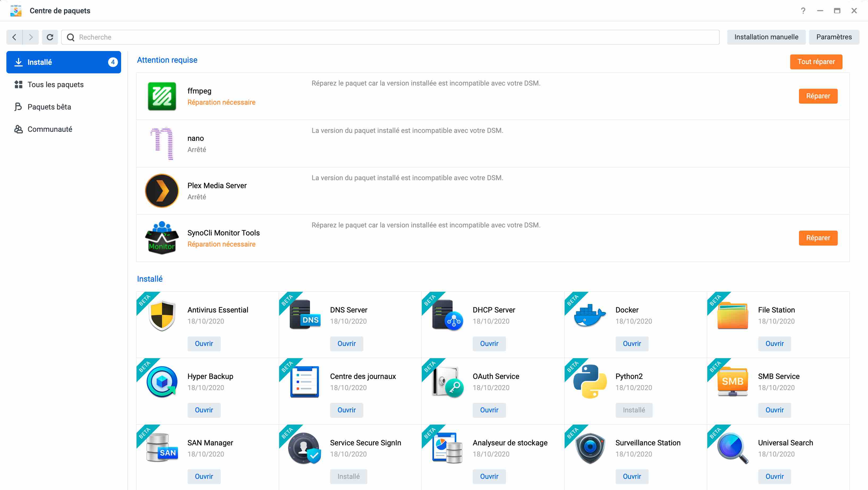Switch to Paquets bêta section
Image resolution: width=868 pixels, height=490 pixels.
pos(49,107)
